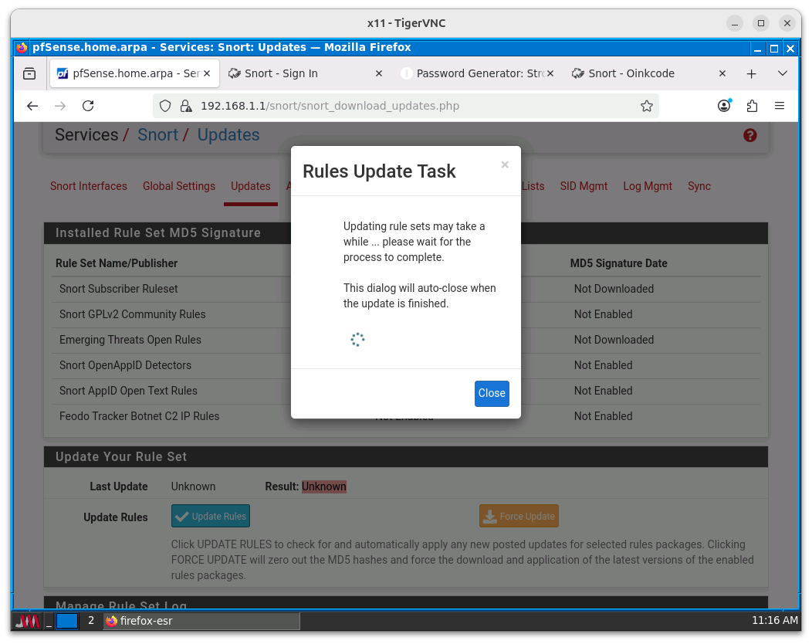Open the Global Settings tab
Screen dimensions: 812x644
click(178, 186)
